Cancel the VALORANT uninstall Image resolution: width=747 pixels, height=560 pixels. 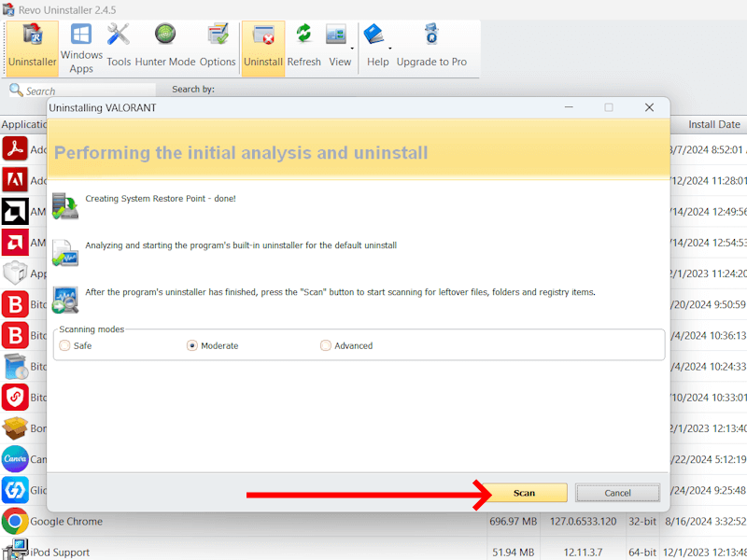617,493
